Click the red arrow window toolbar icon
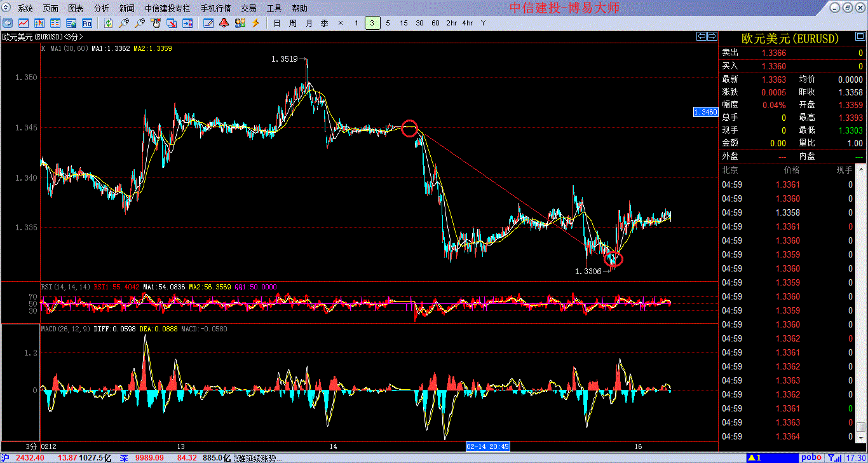Viewport: 868px width, 463px height. [172, 23]
